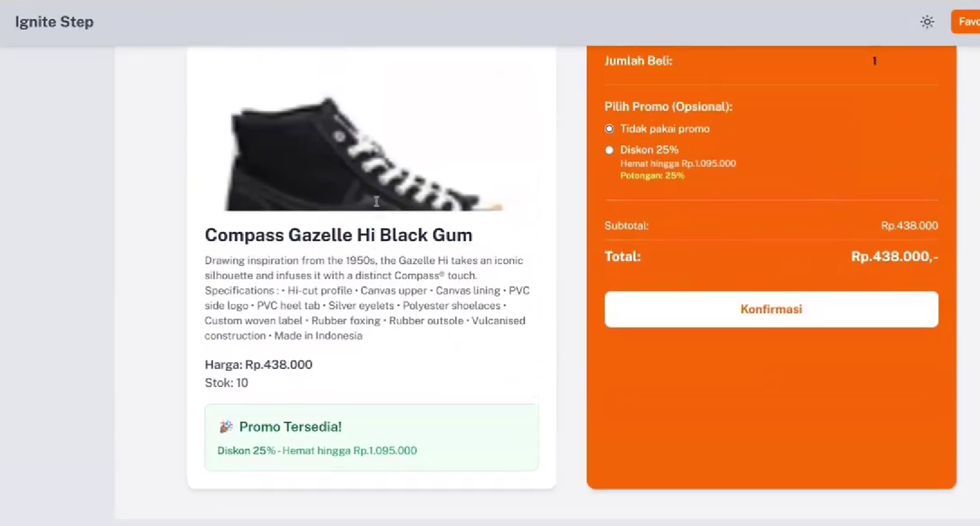980x526 pixels.
Task: Click the bold Total amount Rp.438.000,-
Action: pyautogui.click(x=894, y=256)
